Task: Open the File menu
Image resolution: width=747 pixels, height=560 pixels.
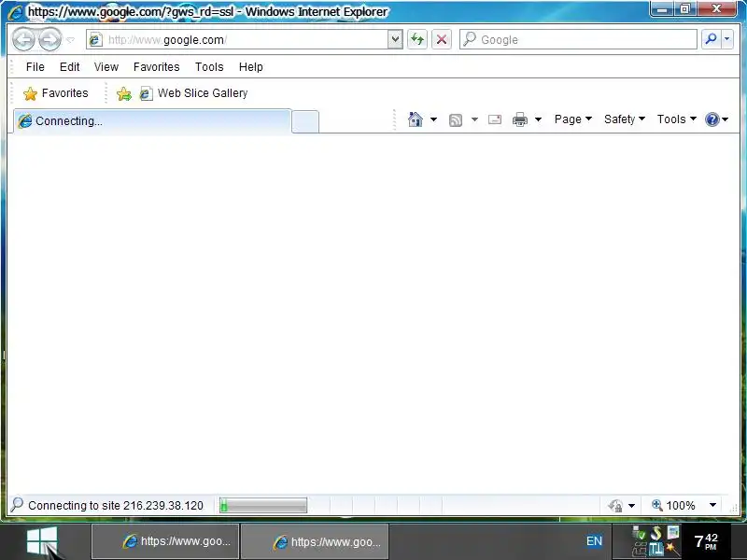Action: (x=35, y=67)
